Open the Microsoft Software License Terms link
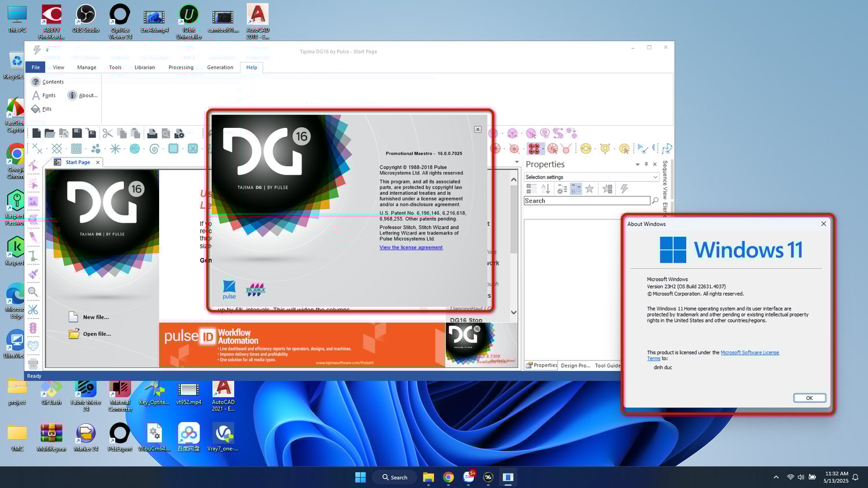The height and width of the screenshot is (488, 868). [x=750, y=353]
